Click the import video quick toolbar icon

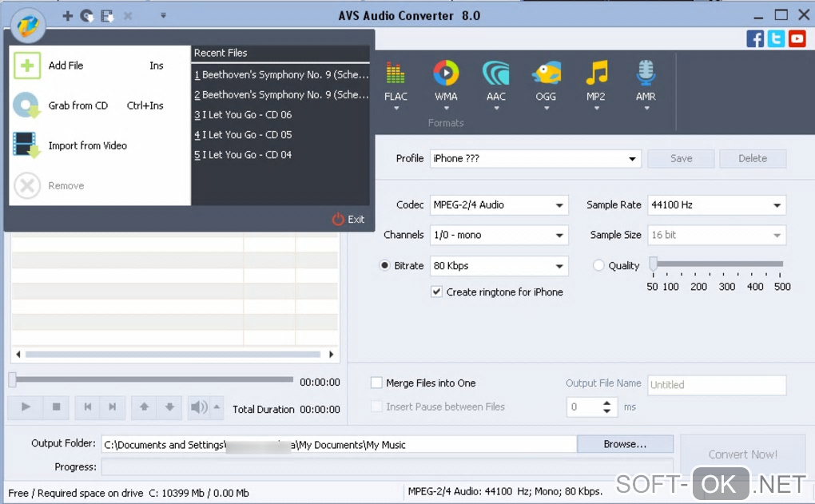(x=107, y=16)
